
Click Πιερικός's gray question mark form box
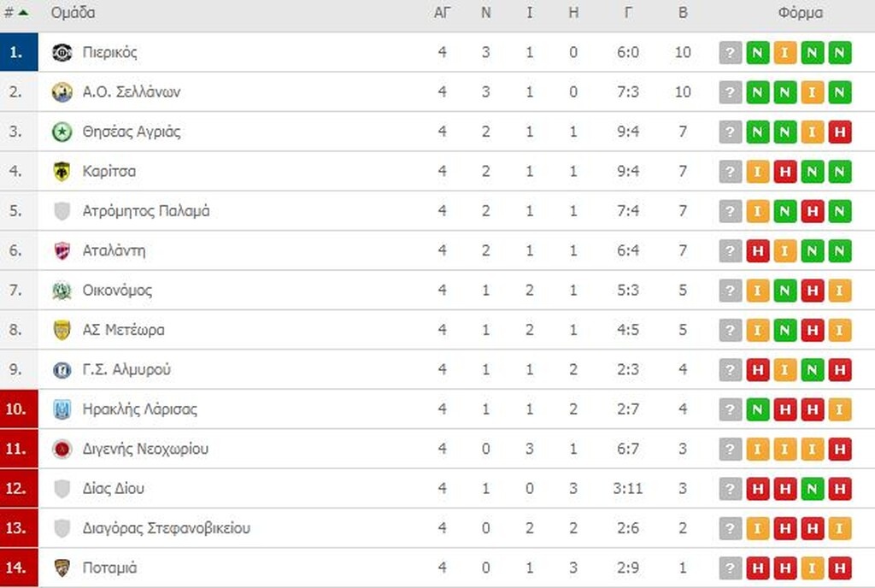point(730,53)
